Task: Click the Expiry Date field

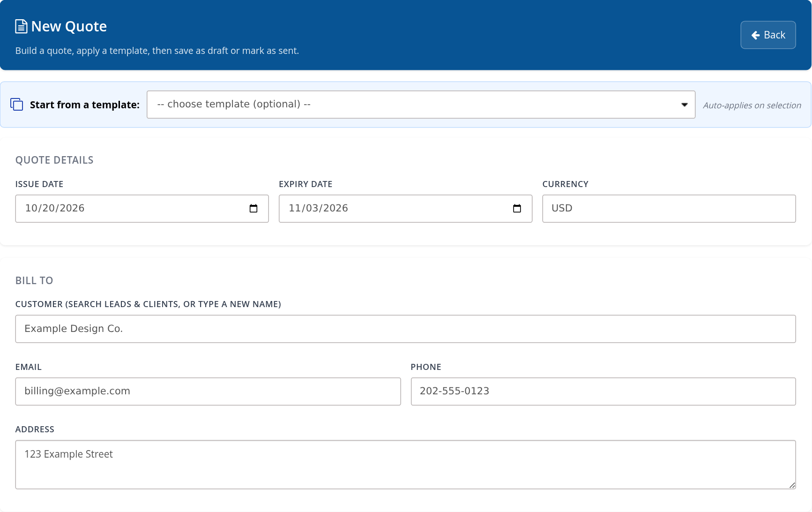Action: 405,209
